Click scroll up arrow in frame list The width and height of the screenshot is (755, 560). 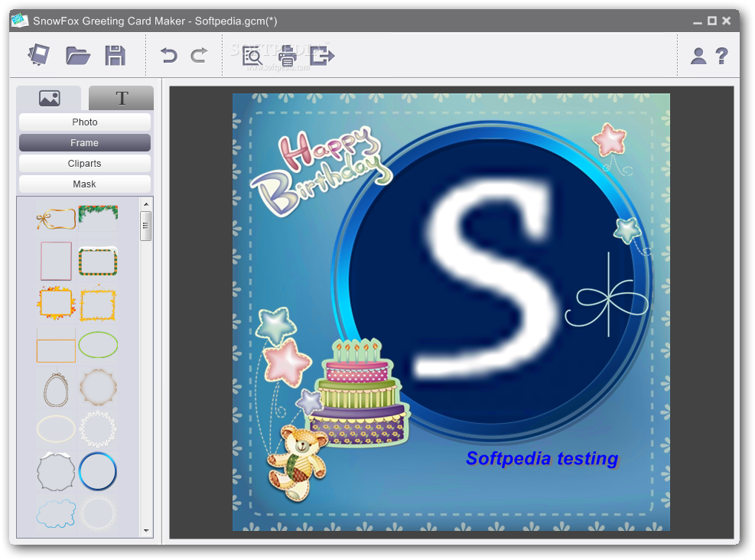[x=146, y=204]
